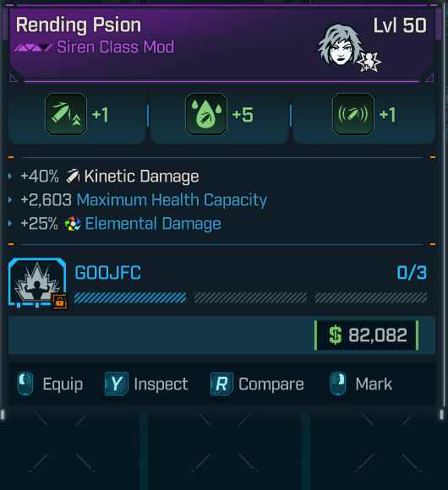
Task: Click the Y key Inspect prompt
Action: click(x=146, y=384)
